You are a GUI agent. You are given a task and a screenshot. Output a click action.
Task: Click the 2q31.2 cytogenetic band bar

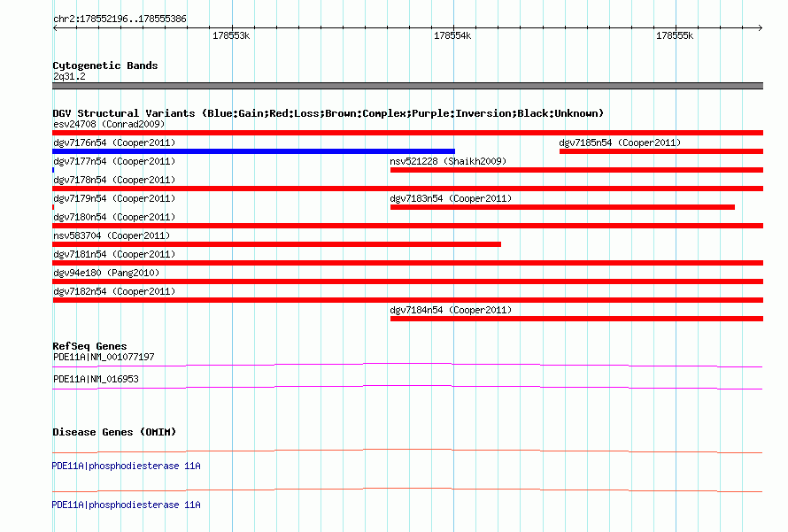tap(407, 86)
